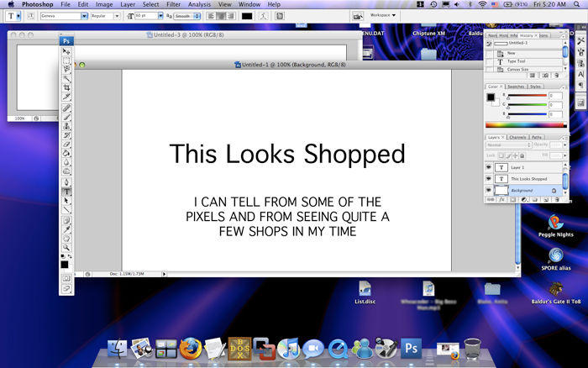This screenshot has height=368, width=588.
Task: Select the Type Tool history state
Action: [522, 60]
